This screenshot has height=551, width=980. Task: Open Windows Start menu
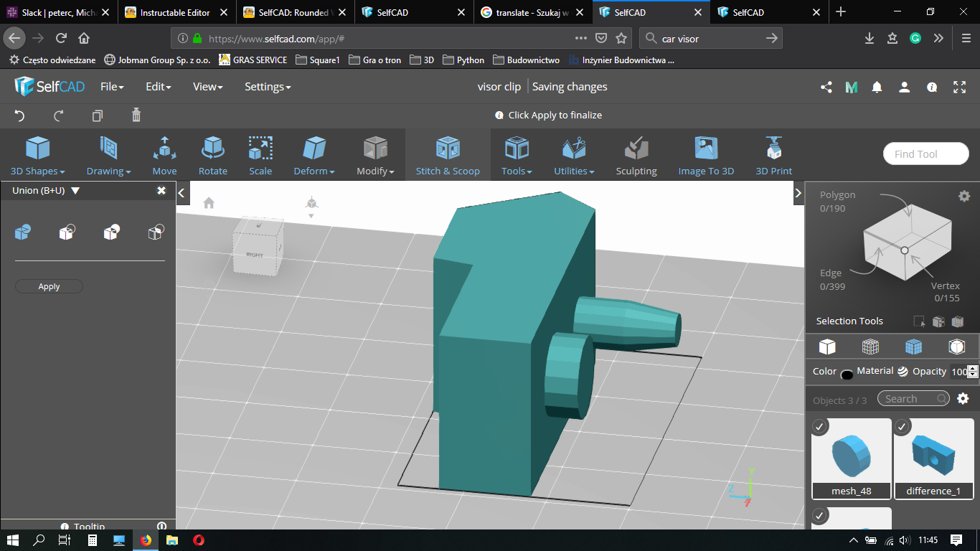tap(13, 540)
